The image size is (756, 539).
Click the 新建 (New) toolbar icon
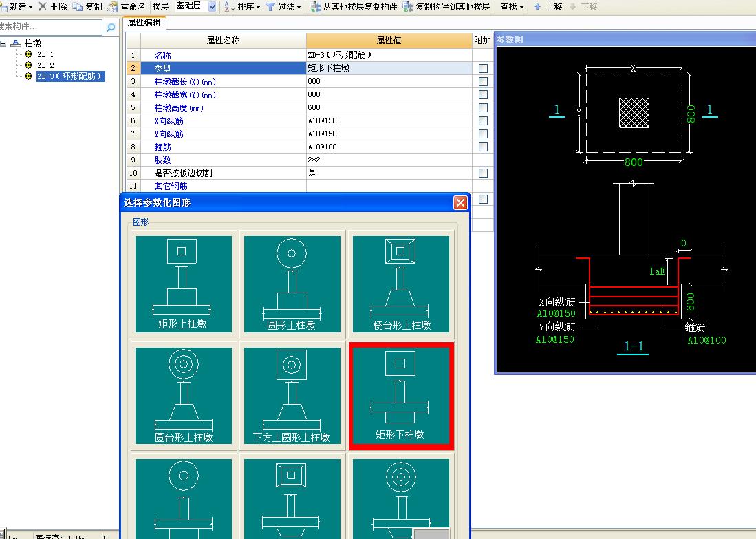[4, 7]
